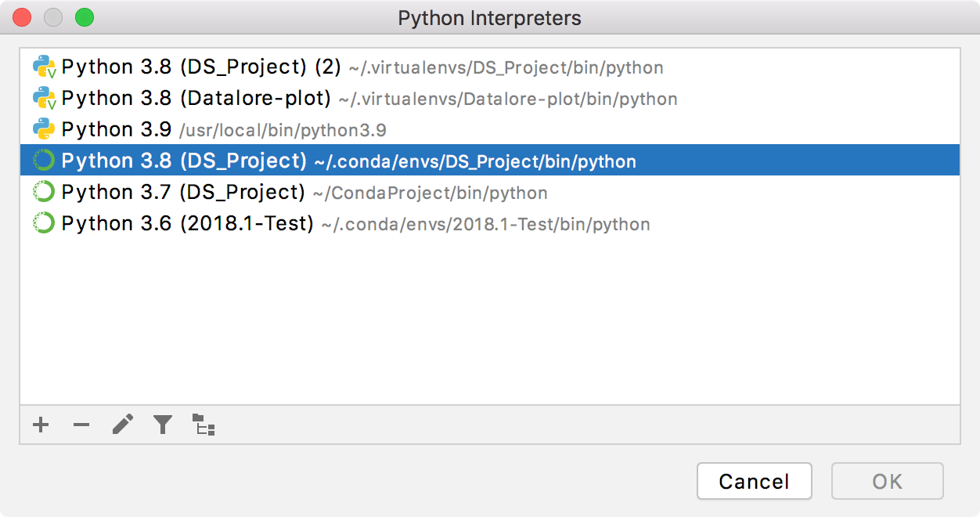This screenshot has height=517, width=980.
Task: Click the Python 3.9 system interpreter icon
Action: coord(44,130)
